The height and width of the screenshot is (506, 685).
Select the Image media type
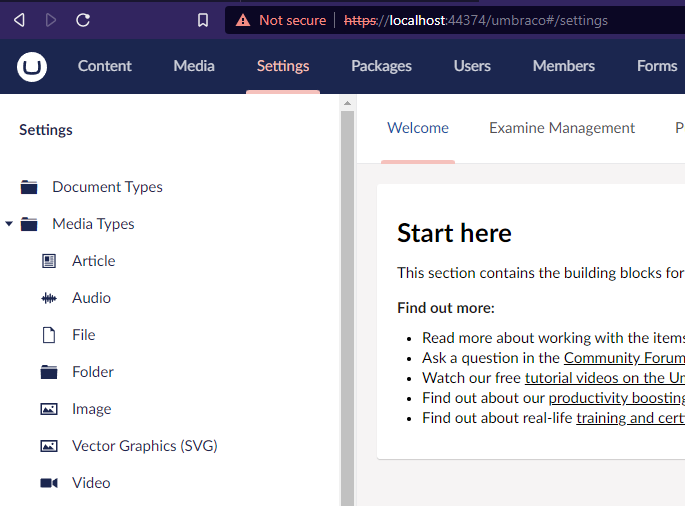click(x=91, y=409)
